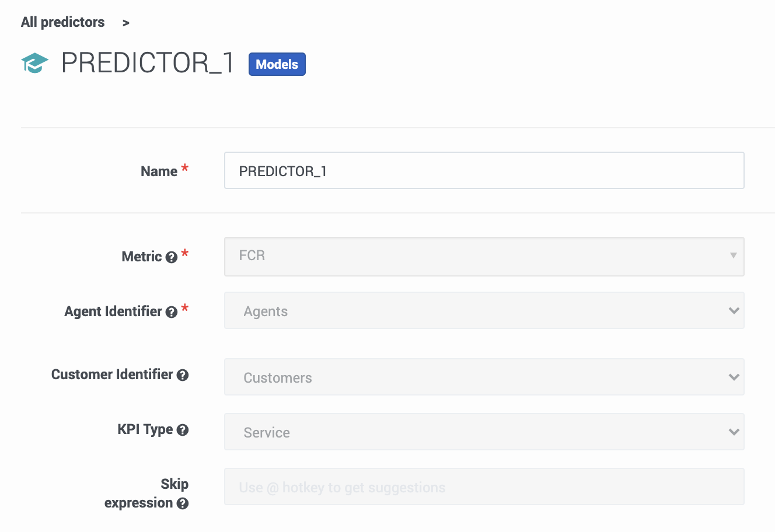Click the Name field label
The height and width of the screenshot is (532, 775).
click(x=159, y=171)
